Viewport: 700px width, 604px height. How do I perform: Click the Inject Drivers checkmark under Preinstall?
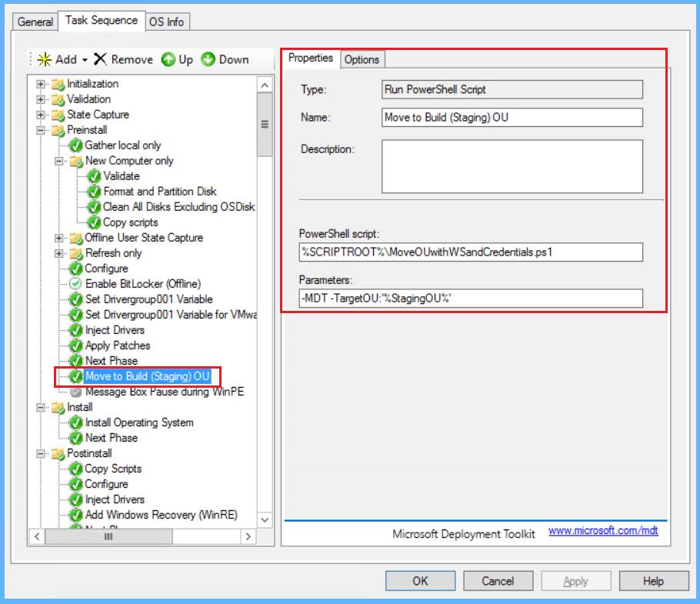pos(75,330)
